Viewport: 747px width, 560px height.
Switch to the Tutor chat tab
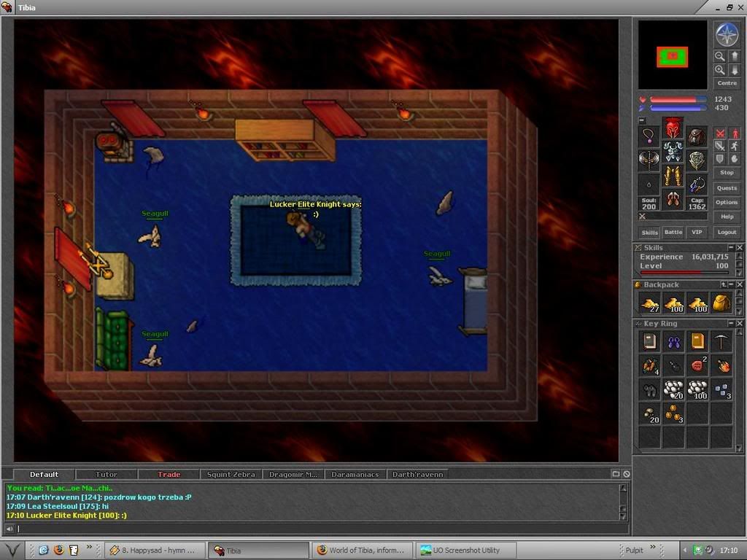pyautogui.click(x=107, y=474)
